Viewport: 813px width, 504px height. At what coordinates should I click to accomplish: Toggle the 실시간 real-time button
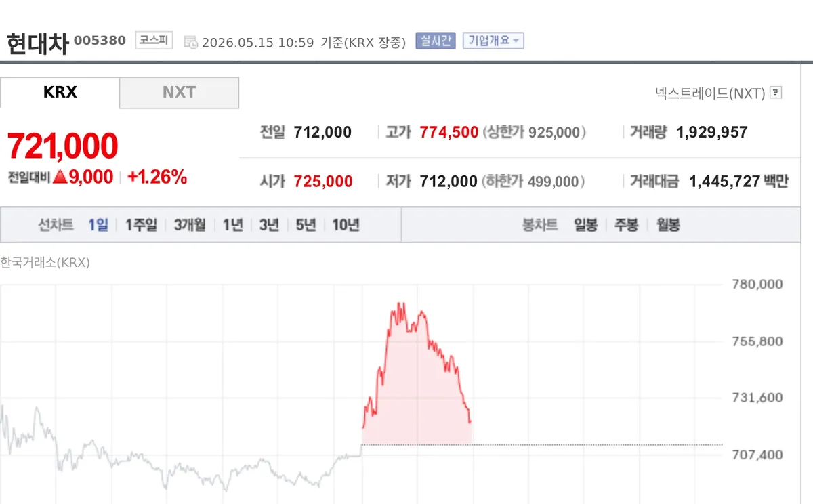click(436, 41)
